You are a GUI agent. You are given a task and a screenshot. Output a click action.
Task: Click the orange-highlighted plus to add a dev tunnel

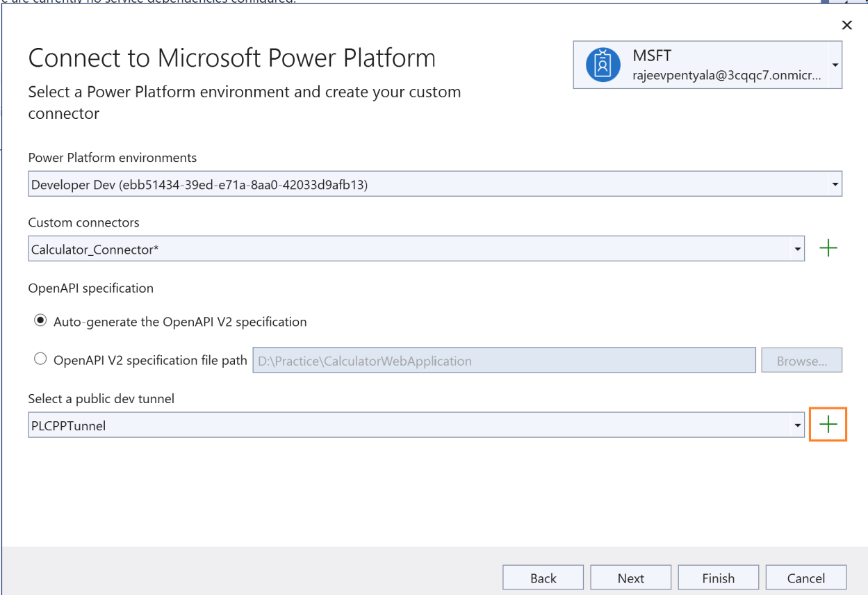pyautogui.click(x=828, y=425)
